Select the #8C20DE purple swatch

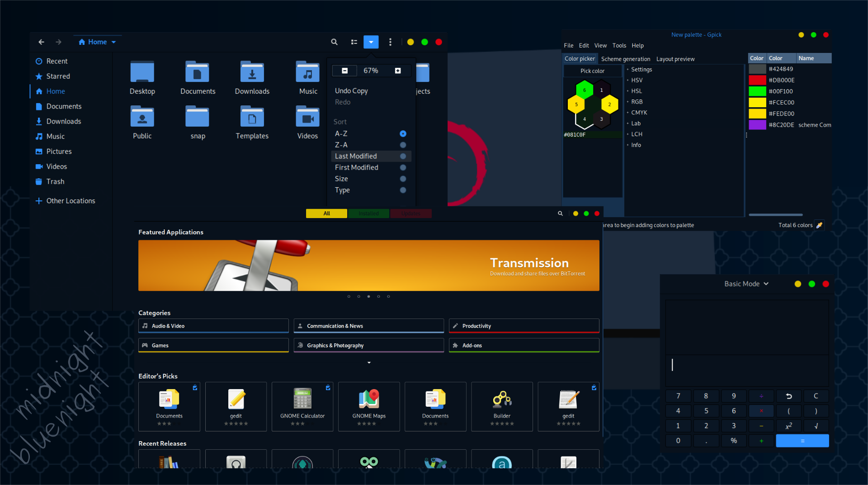757,125
